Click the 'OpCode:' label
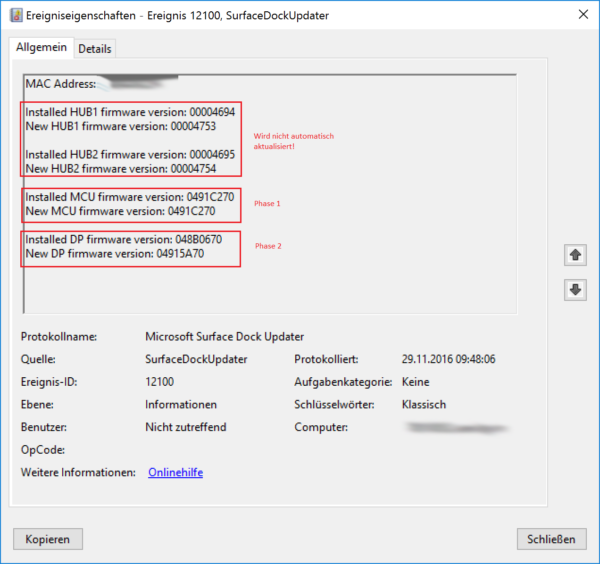 click(43, 450)
